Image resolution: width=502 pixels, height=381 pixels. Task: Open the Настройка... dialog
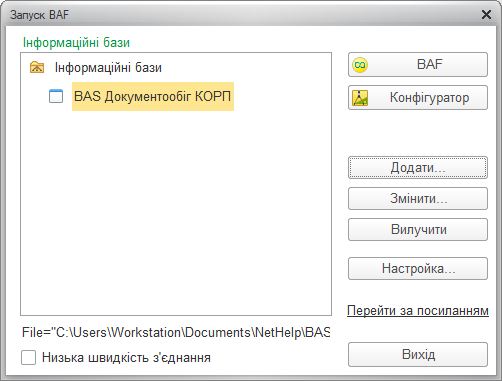tap(418, 268)
